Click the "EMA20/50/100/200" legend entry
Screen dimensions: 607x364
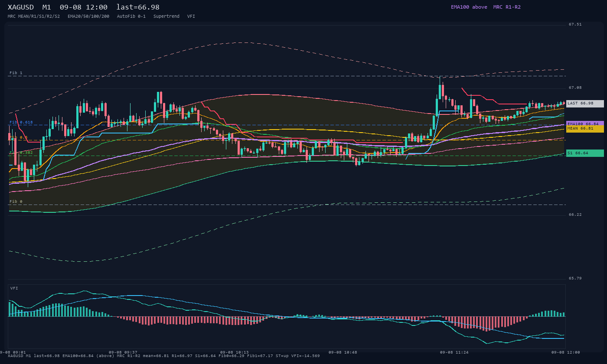88,16
